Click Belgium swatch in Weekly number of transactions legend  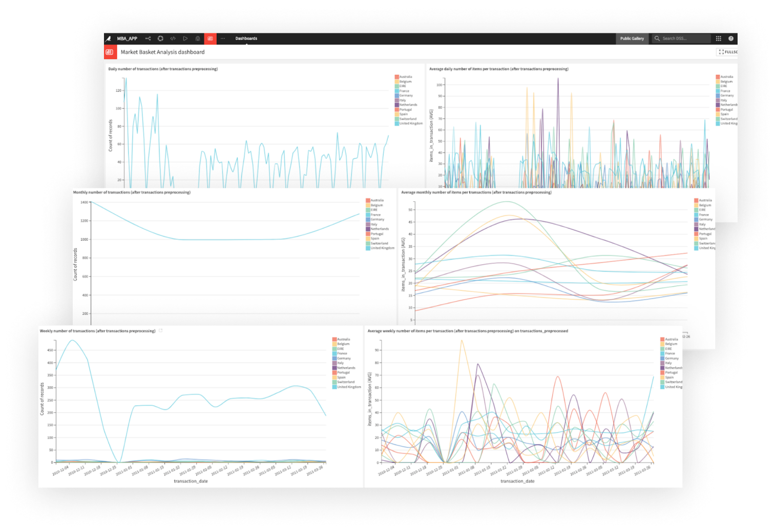[x=334, y=344]
